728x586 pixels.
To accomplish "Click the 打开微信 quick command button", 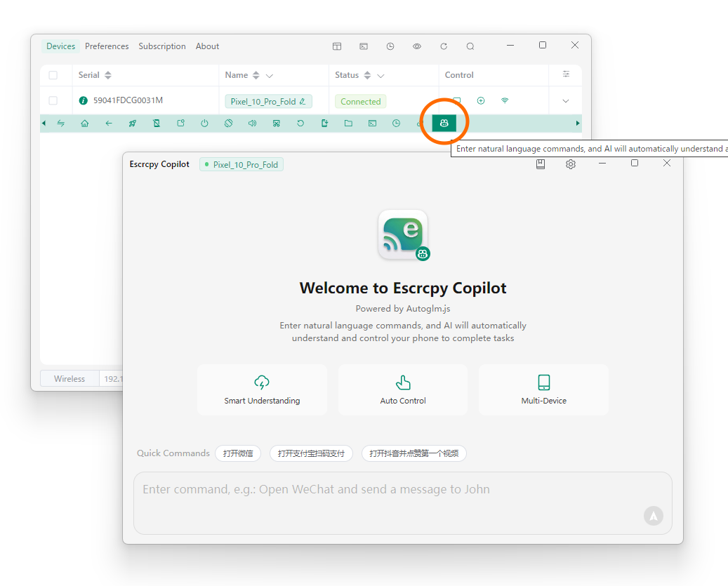I will (x=238, y=453).
